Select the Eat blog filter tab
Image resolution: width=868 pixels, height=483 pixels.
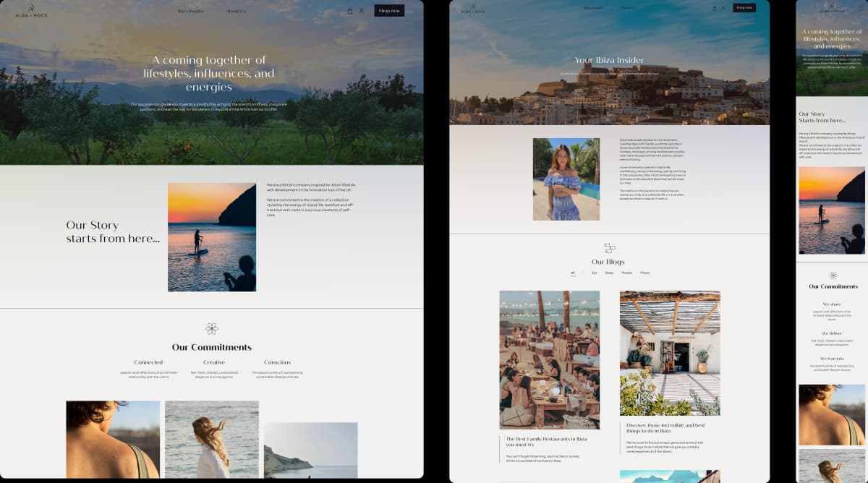[x=595, y=273]
